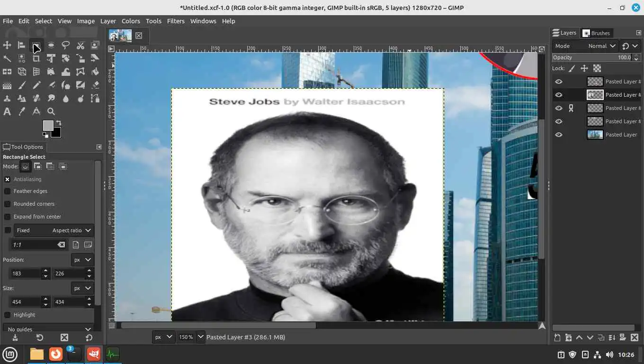Enable Feather edges option
Viewport: 644px width, 364px height.
[x=7, y=191]
